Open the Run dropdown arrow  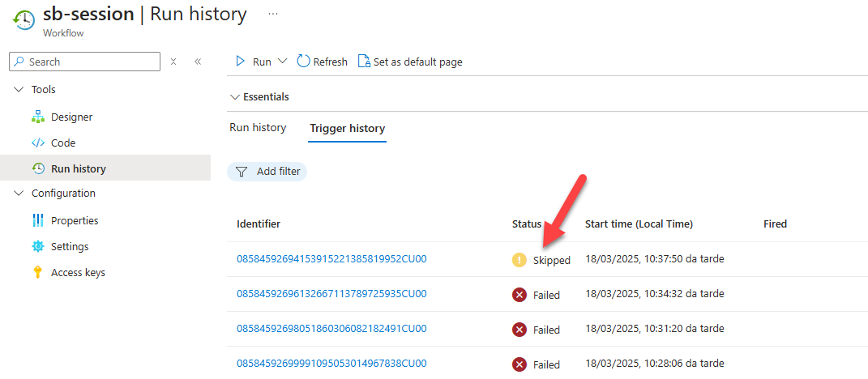tap(282, 62)
